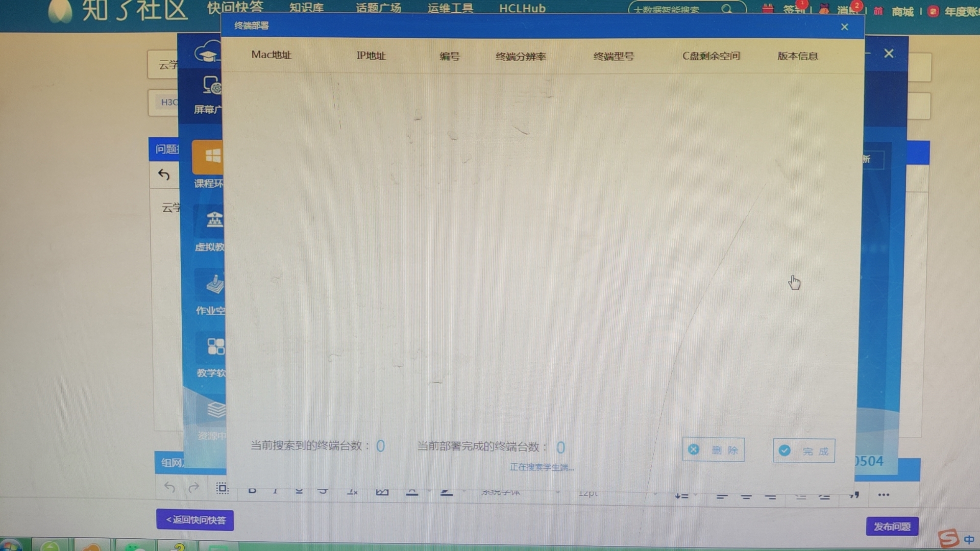Open the 知识库 menu item

click(x=306, y=8)
